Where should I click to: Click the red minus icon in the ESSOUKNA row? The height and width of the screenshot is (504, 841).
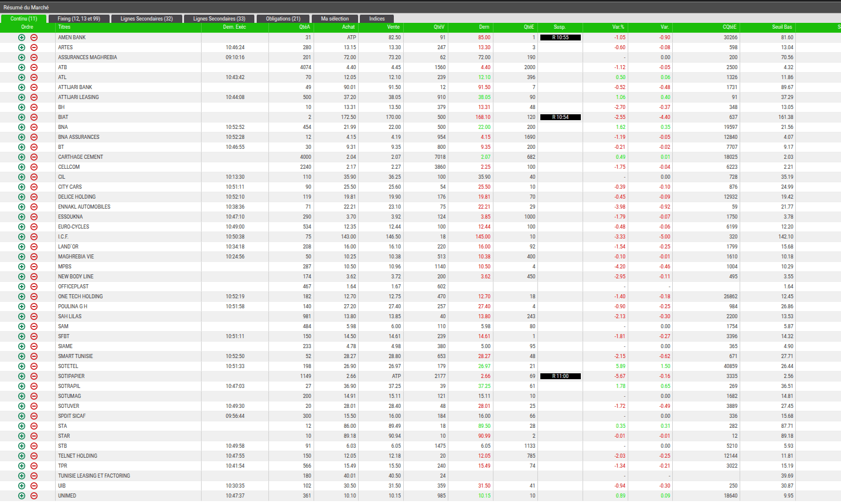[x=34, y=217]
